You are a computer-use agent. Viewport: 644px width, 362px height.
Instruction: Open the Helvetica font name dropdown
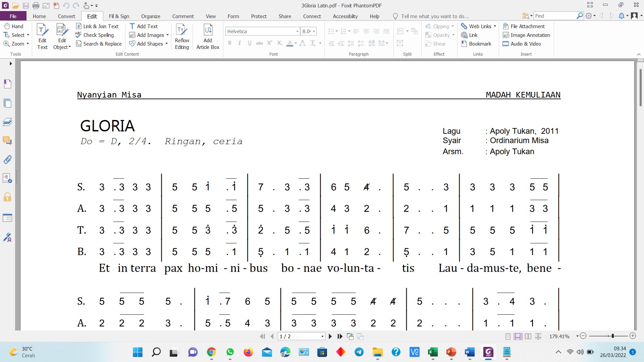(x=297, y=31)
